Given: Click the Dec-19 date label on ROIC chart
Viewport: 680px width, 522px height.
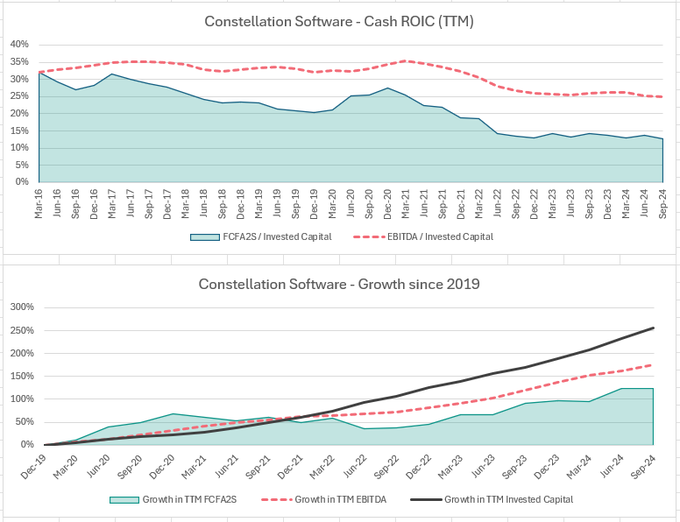Looking at the screenshot, I should 314,204.
